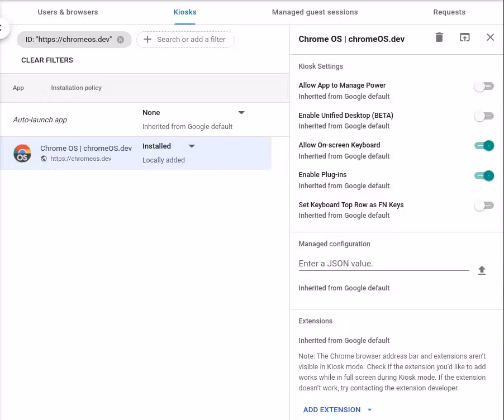Upload a JSON managed configuration file
Screen dimensions: 504x420
tap(482, 270)
